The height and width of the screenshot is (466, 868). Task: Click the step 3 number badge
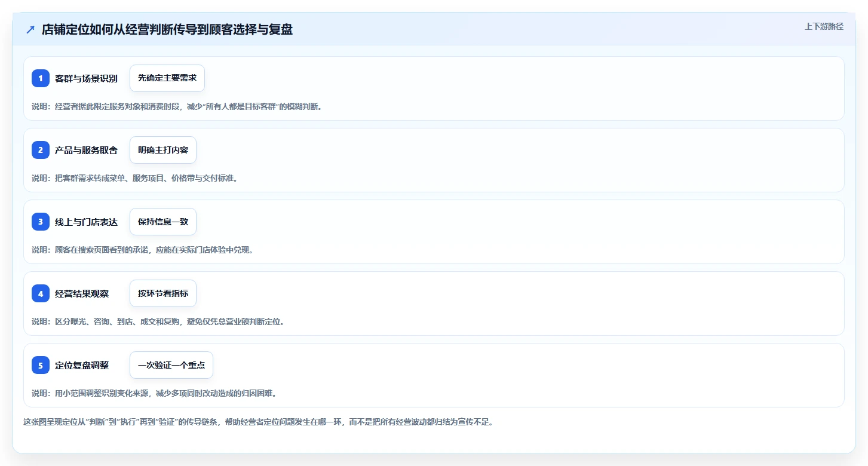click(x=41, y=222)
